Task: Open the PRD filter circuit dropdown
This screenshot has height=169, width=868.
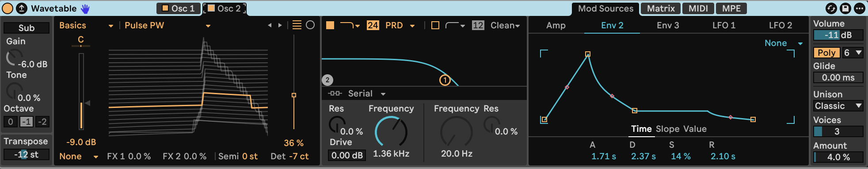Action: pos(400,26)
